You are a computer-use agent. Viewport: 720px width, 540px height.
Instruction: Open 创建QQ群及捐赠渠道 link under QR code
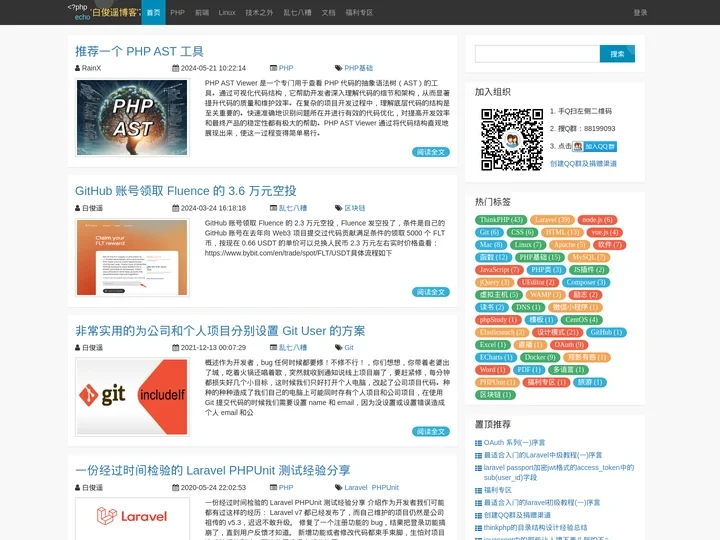point(583,163)
